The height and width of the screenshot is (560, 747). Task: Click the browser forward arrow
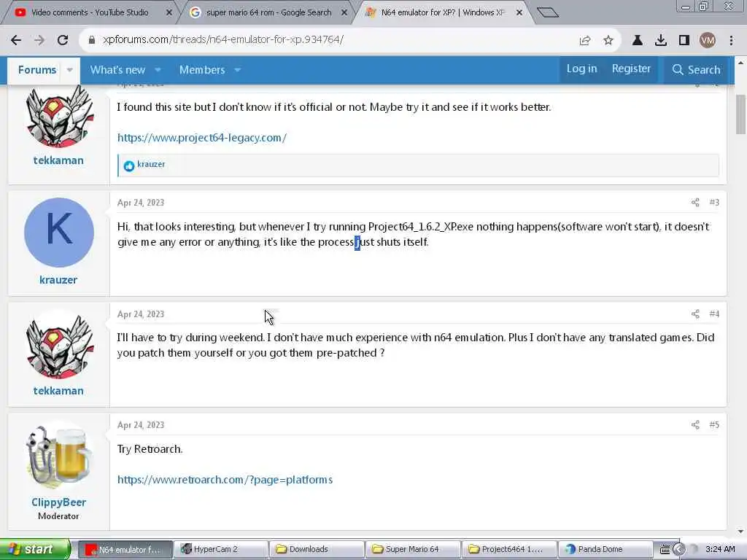39,40
